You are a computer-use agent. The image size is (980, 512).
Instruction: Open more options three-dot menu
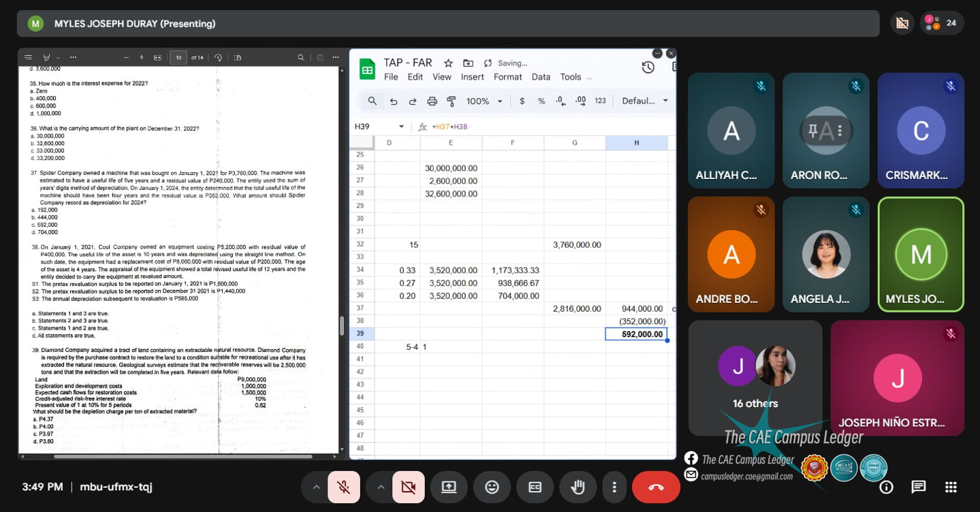[614, 487]
